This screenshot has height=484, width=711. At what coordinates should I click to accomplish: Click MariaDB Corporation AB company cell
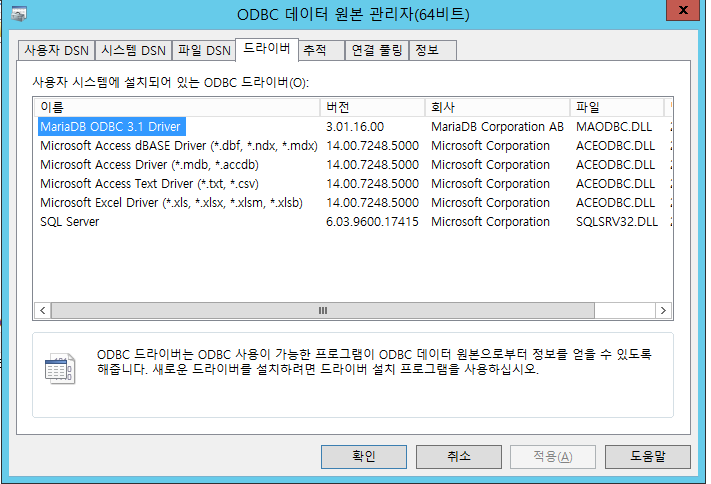(x=497, y=127)
